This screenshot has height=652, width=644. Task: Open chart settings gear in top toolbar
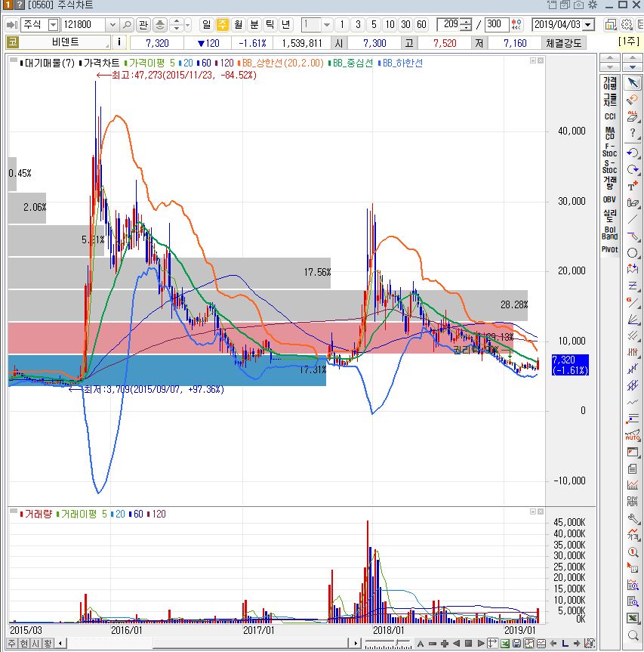click(x=627, y=24)
